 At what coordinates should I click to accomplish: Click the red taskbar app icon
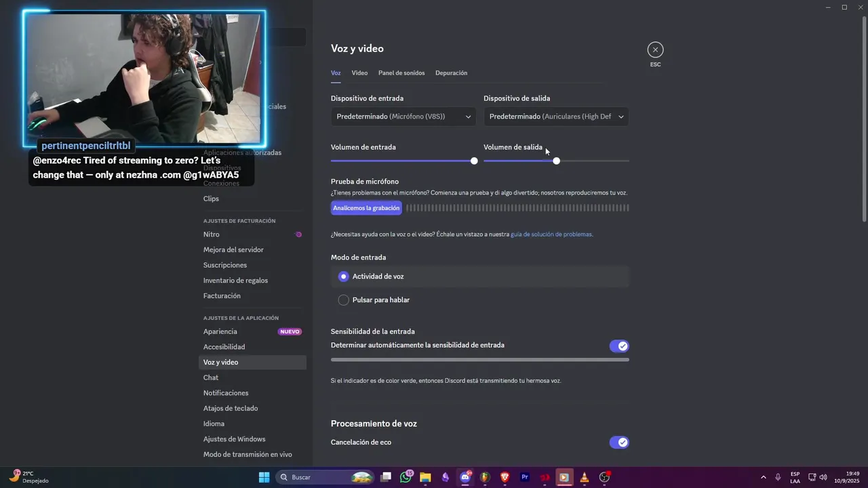(x=545, y=477)
